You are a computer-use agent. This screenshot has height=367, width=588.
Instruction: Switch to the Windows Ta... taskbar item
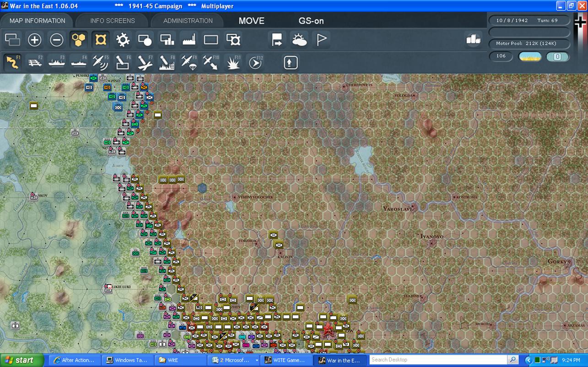coord(127,360)
